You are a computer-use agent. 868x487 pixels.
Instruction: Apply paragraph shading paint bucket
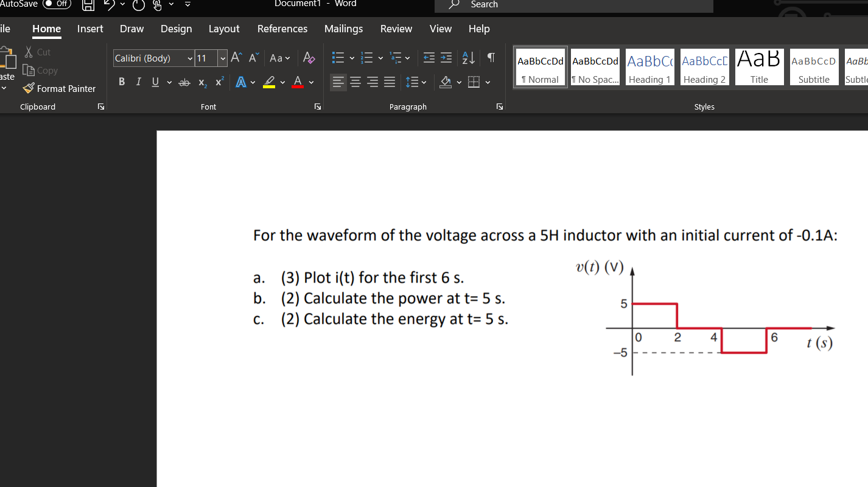(x=446, y=82)
